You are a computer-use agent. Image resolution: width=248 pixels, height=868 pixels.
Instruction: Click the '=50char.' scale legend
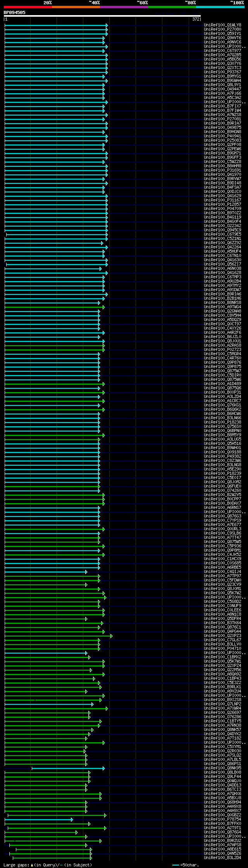coord(189,865)
